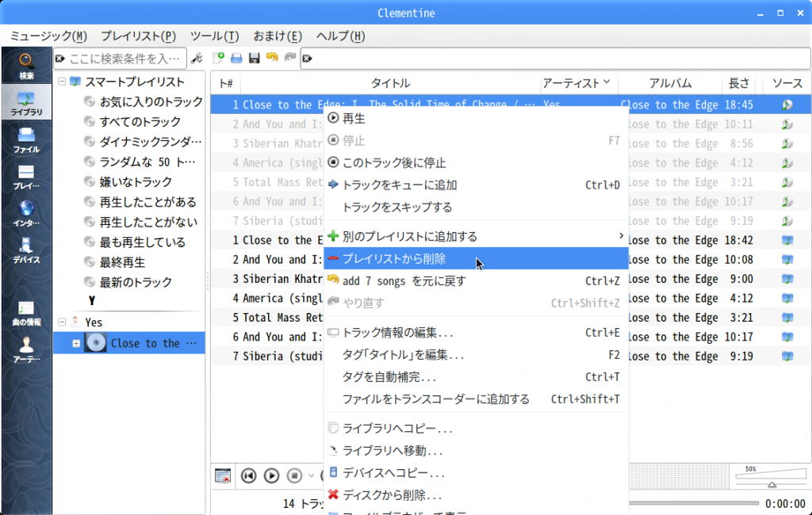
Task: Open library search options wrench icon
Action: coord(197,59)
